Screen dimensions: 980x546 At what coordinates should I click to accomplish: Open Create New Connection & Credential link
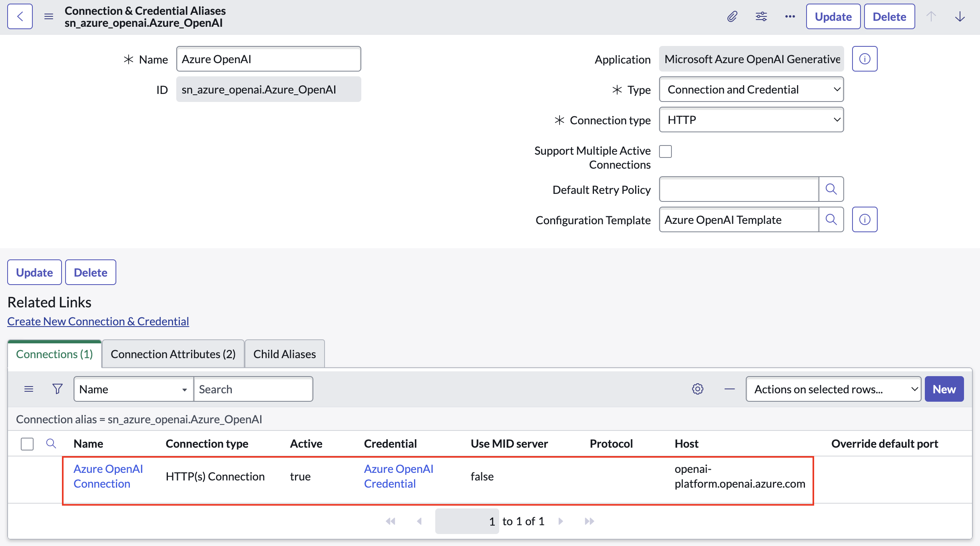[x=98, y=321]
